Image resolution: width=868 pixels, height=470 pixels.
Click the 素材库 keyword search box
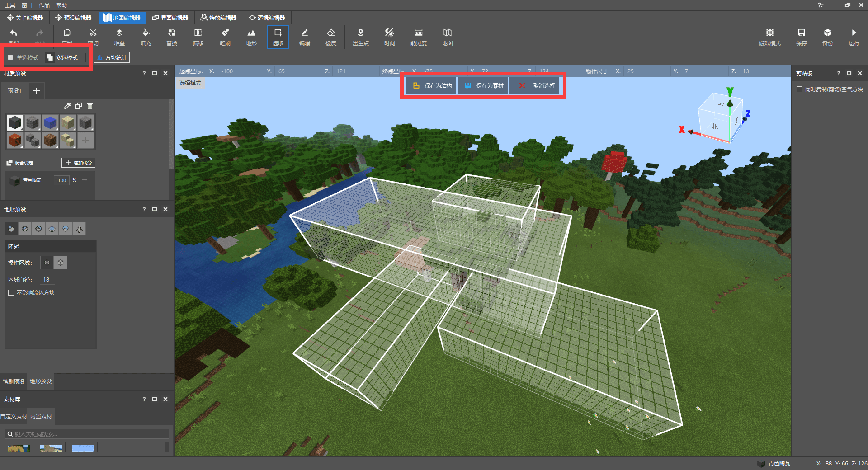tap(87, 434)
